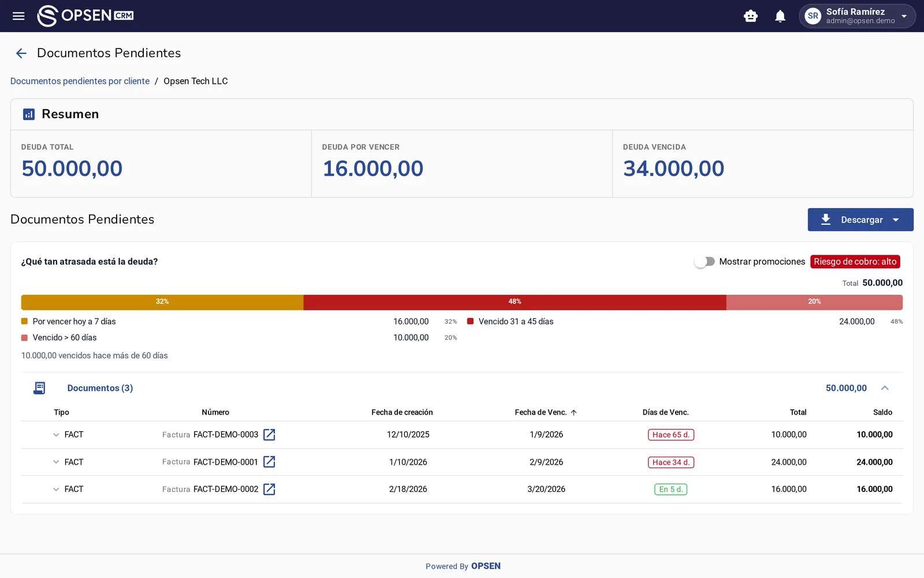Click the Vencido > 60 días legend

point(64,338)
